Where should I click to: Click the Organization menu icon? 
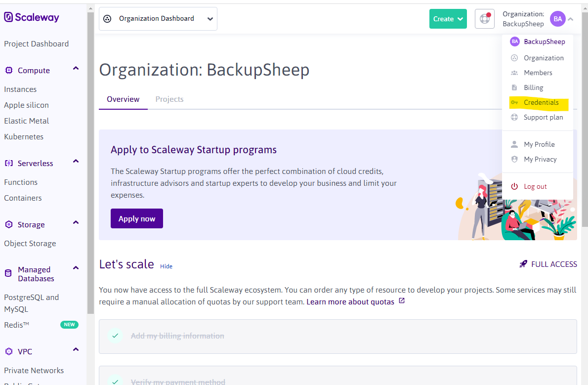(x=514, y=58)
